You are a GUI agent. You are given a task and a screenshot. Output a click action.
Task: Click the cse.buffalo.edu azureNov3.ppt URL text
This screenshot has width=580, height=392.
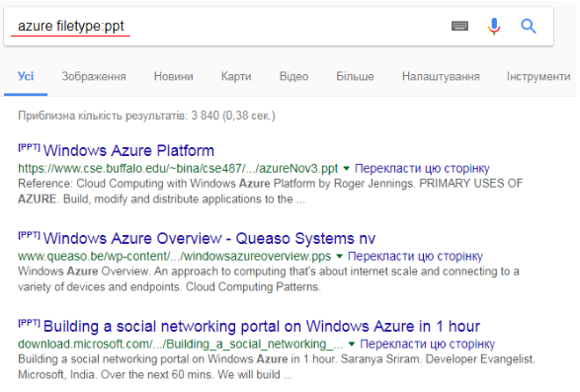(x=178, y=168)
